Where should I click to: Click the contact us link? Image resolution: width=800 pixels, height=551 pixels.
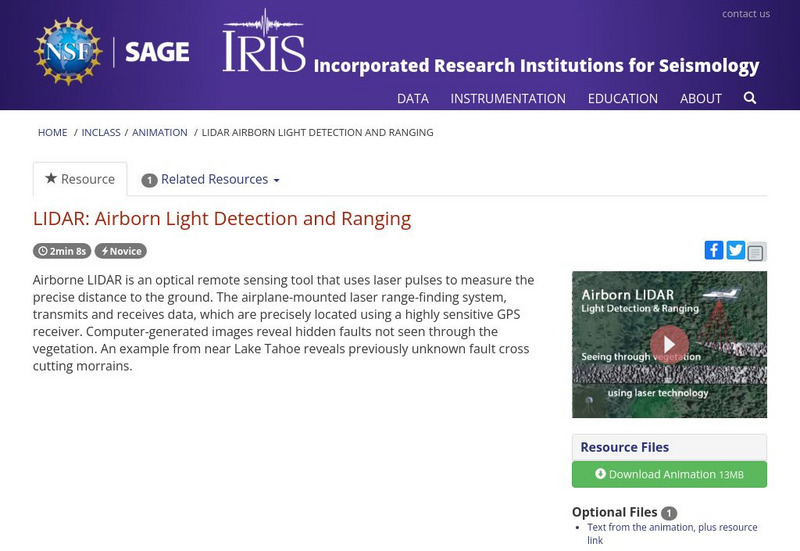click(x=745, y=14)
